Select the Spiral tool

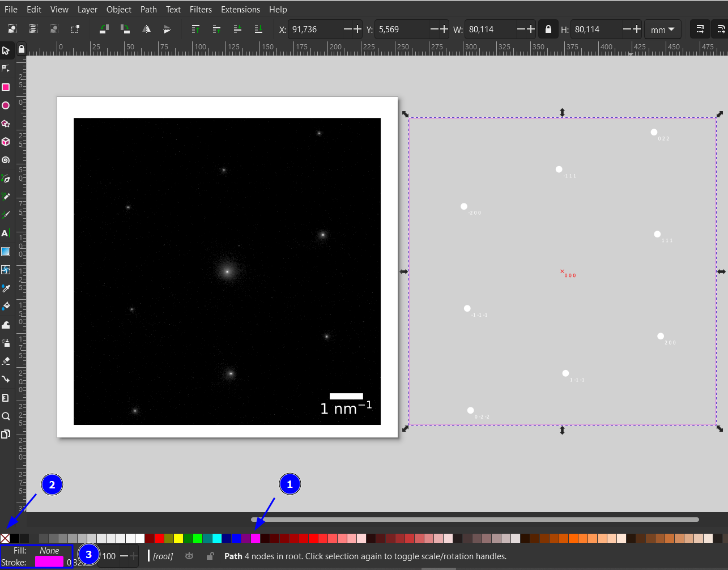[6, 160]
